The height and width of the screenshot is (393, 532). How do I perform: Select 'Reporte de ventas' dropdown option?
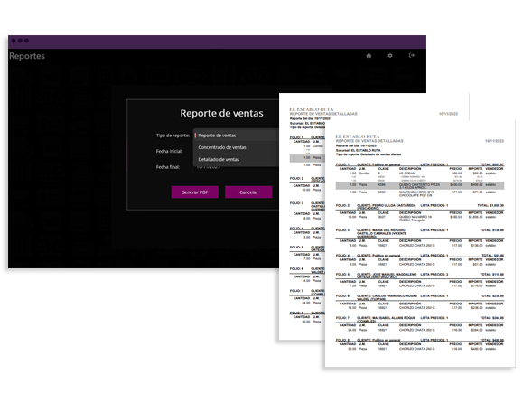coord(236,136)
